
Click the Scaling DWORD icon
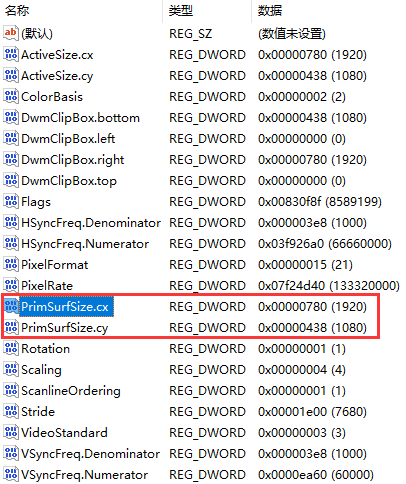(x=11, y=369)
